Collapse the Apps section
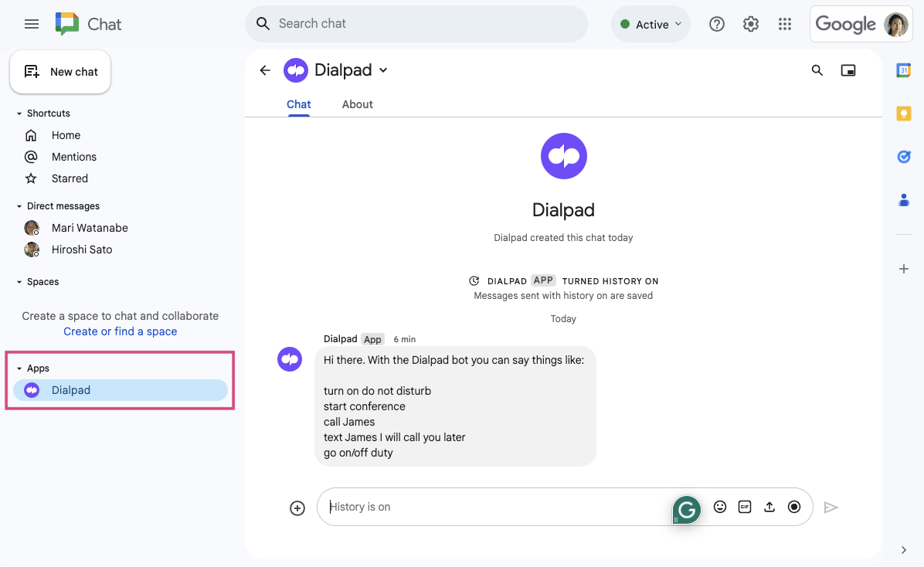This screenshot has width=924, height=567. [19, 368]
